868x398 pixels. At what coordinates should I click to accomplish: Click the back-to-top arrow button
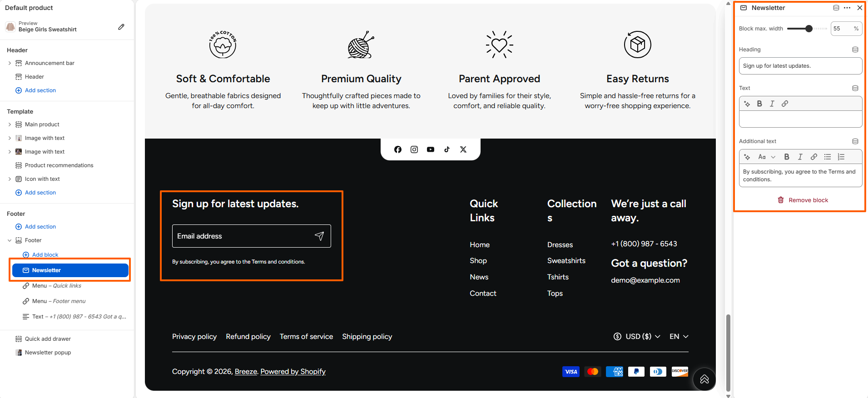pyautogui.click(x=704, y=379)
